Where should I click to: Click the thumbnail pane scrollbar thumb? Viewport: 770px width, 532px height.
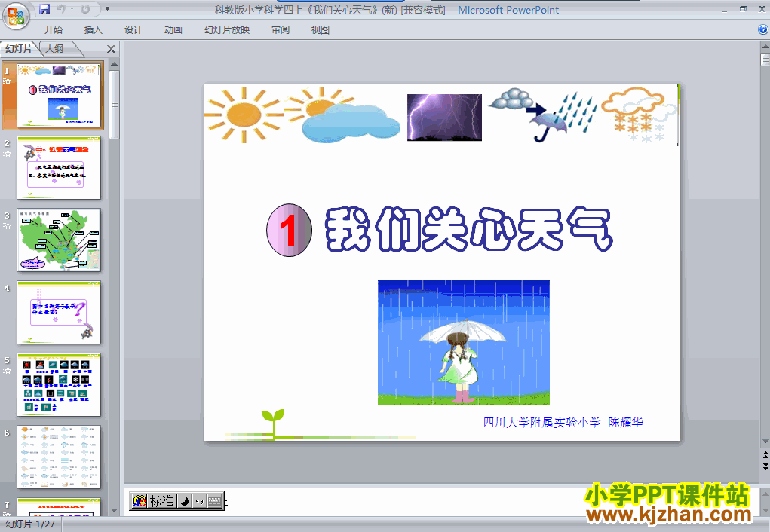[x=114, y=105]
